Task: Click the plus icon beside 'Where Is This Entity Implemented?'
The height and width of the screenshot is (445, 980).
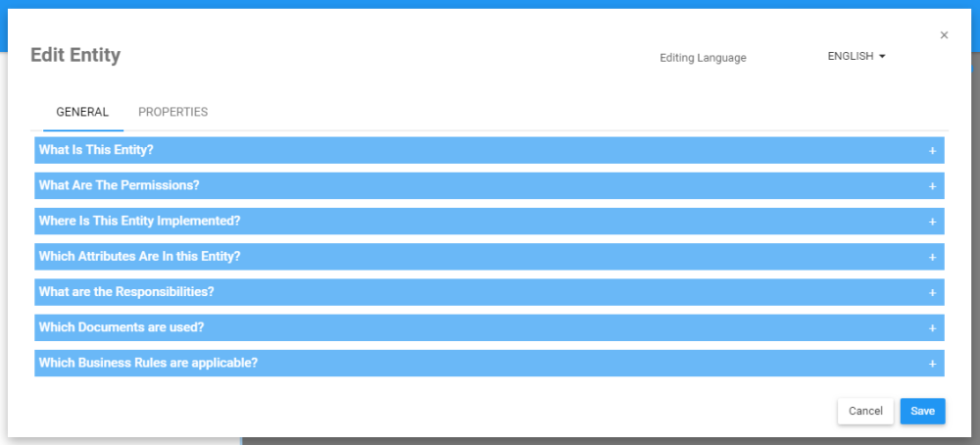Action: point(932,222)
